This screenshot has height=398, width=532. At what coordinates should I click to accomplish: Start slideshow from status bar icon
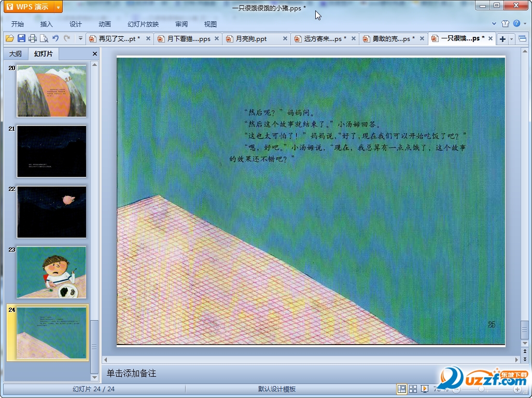(424, 389)
